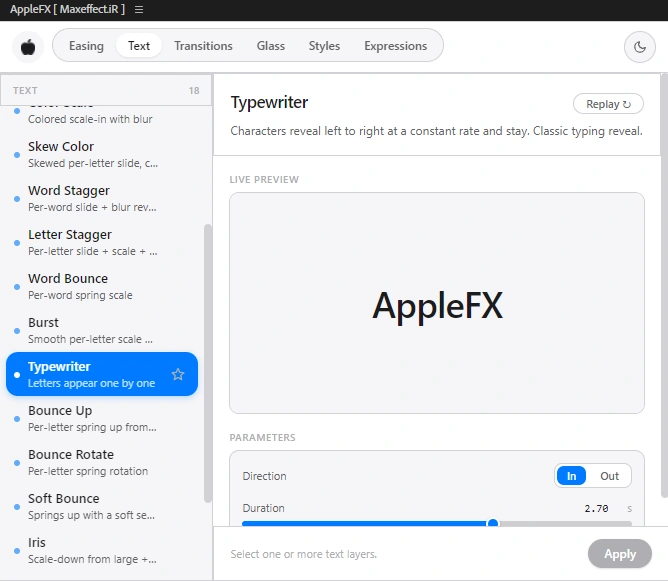Click the preset count 18
This screenshot has height=581, width=668.
tap(194, 90)
